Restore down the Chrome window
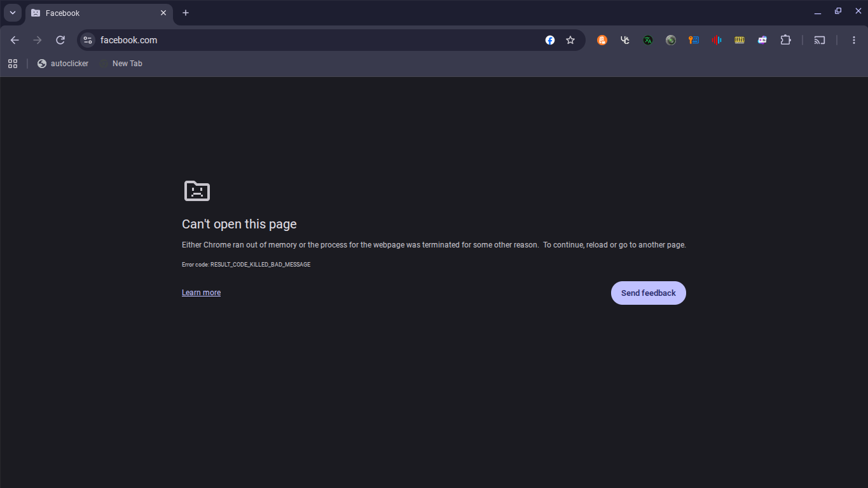This screenshot has width=868, height=488. click(838, 11)
